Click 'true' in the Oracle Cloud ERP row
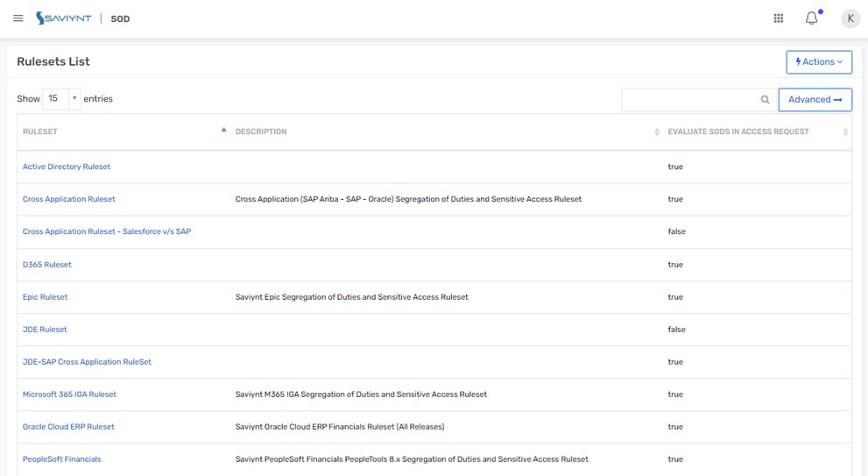The image size is (868, 476). click(675, 427)
